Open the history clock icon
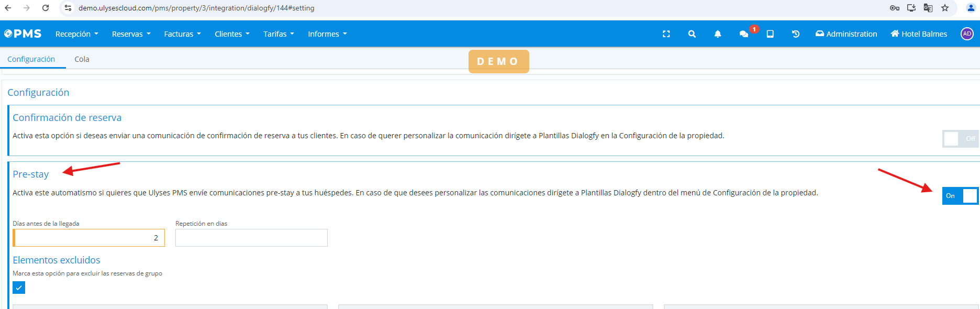 pyautogui.click(x=795, y=34)
